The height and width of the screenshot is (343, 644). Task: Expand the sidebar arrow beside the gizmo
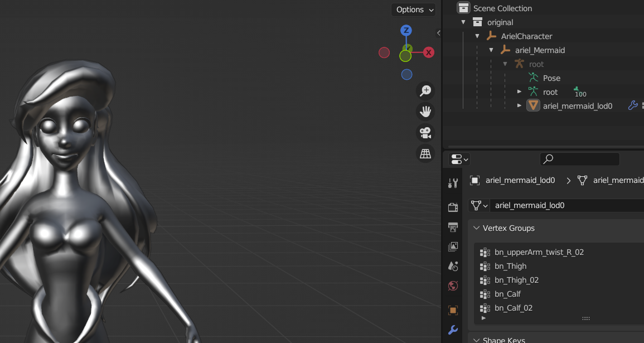coord(438,33)
